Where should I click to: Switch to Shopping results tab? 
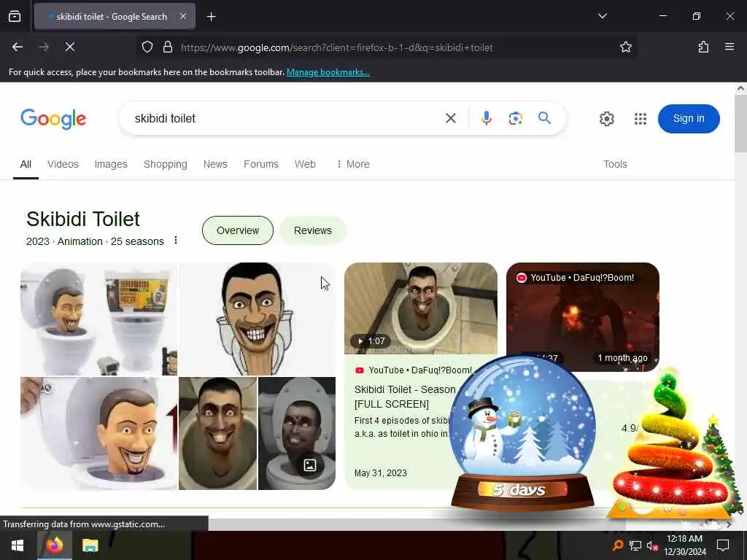click(166, 164)
